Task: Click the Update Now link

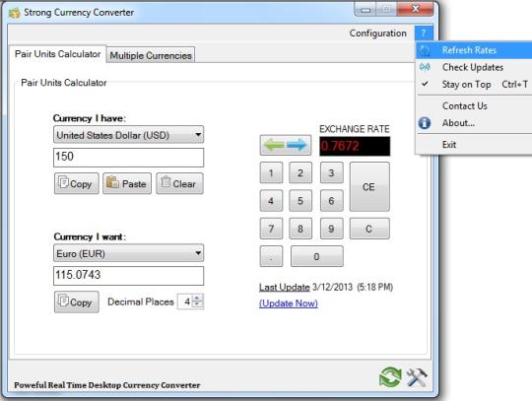Action: point(289,302)
